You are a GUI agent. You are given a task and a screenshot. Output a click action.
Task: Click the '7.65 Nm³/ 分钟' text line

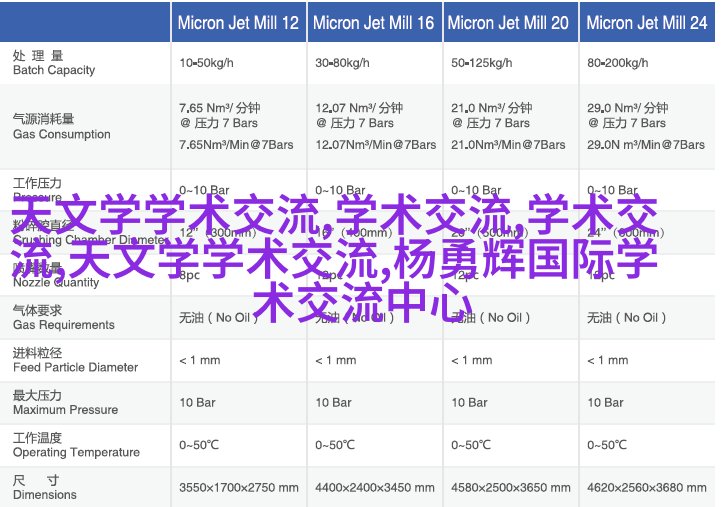coord(220,108)
